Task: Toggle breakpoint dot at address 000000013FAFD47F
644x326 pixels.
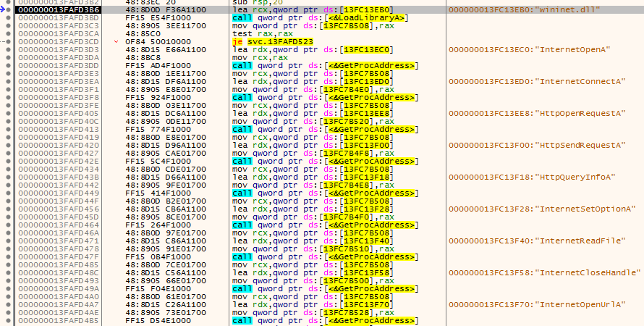Action: tap(8, 256)
